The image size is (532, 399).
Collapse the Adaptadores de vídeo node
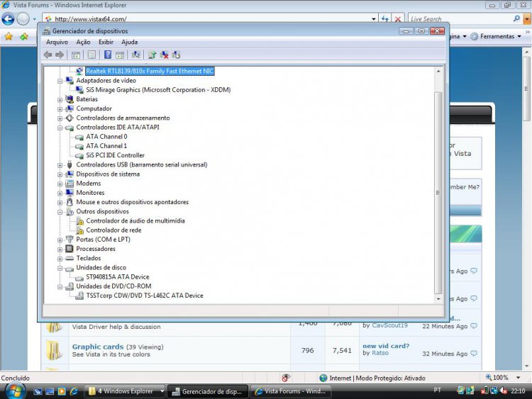click(x=60, y=81)
